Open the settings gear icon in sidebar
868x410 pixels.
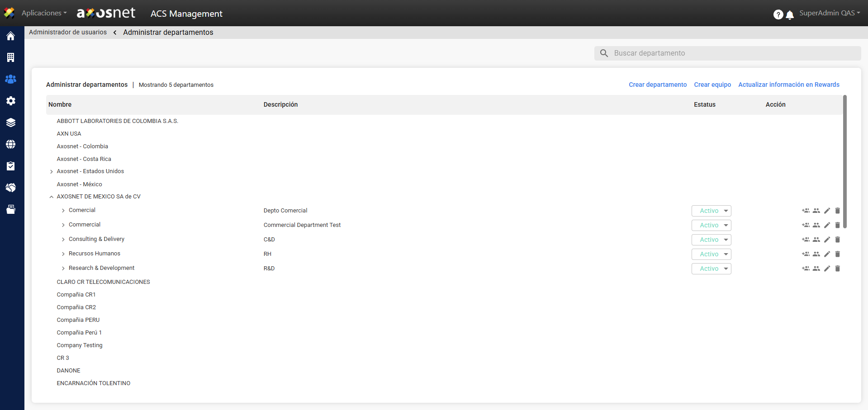[x=11, y=101]
